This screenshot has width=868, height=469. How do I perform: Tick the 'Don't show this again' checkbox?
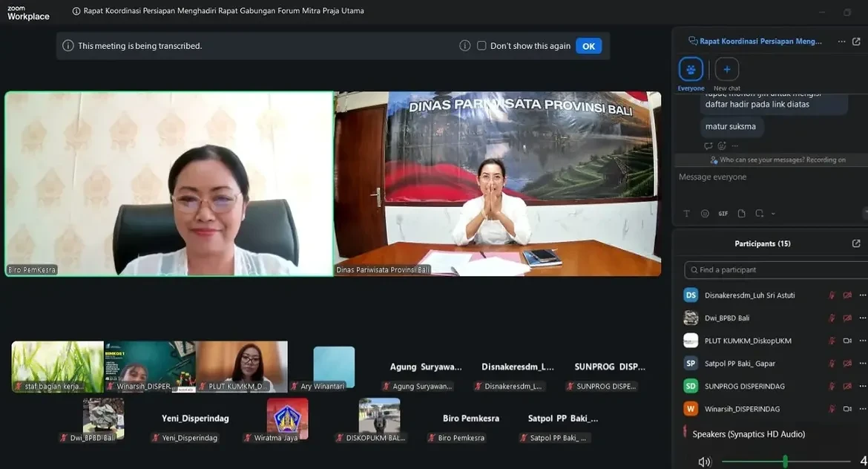(481, 46)
